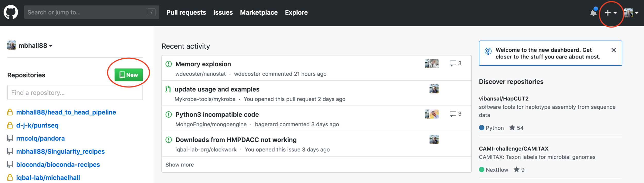Viewport: 644px width, 183px height.
Task: Click lock icon beside head_to_head_pipeline
Action: [x=10, y=112]
